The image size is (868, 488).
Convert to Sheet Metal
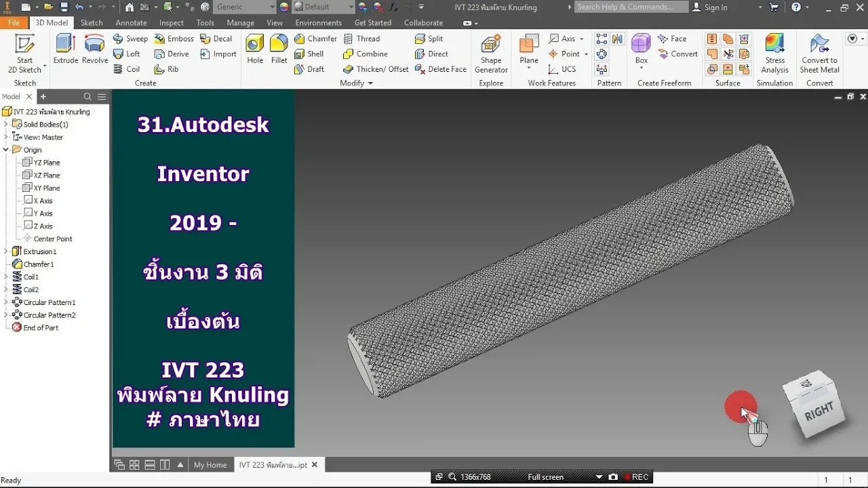(x=819, y=53)
